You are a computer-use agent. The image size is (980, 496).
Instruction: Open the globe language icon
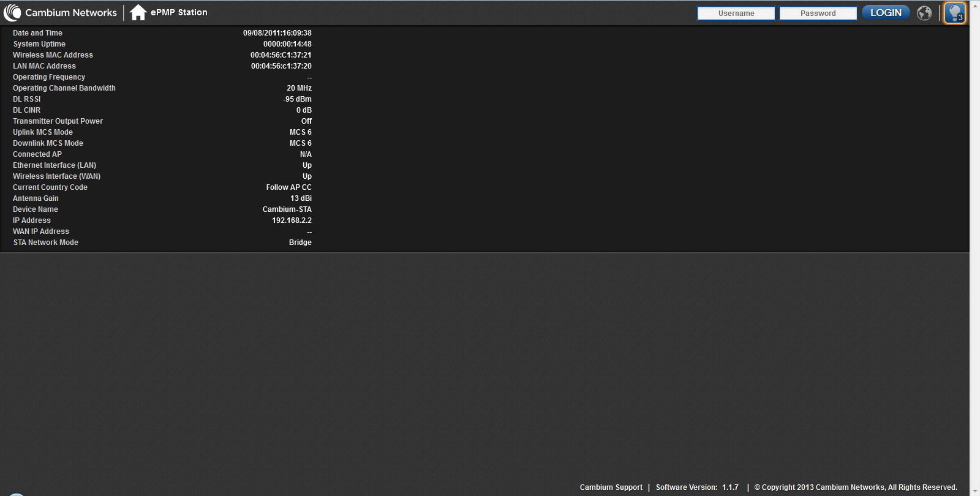[924, 13]
